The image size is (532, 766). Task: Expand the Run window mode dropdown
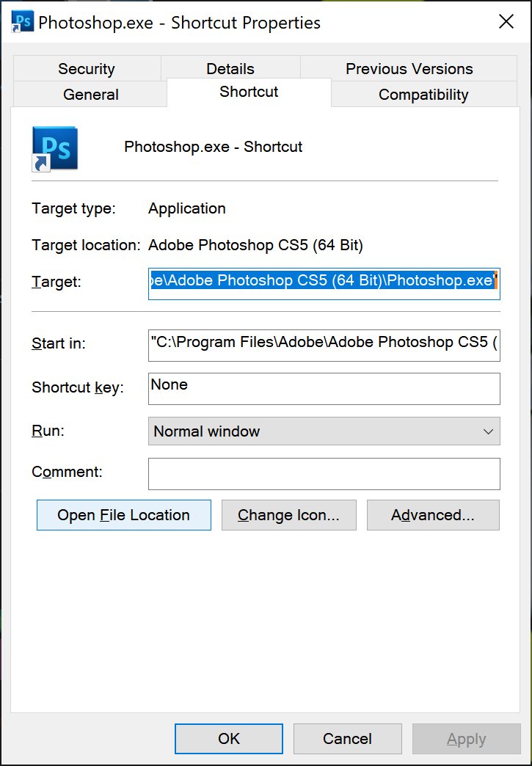(324, 431)
